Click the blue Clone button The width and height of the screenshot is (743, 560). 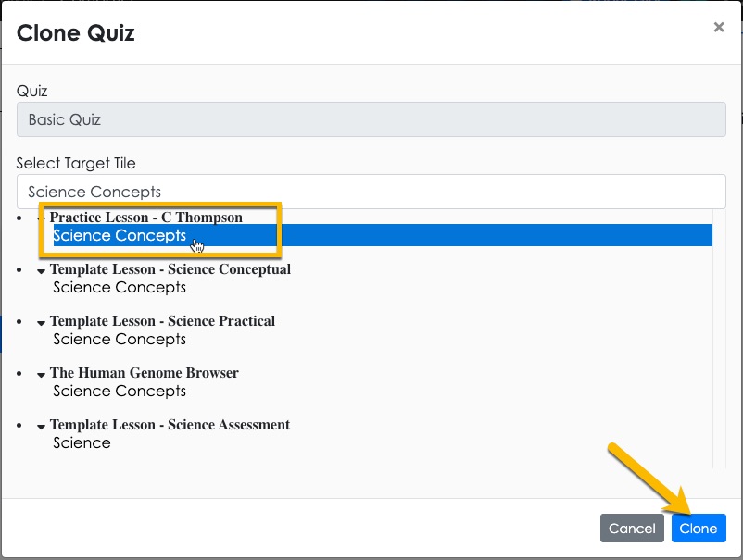pyautogui.click(x=699, y=528)
